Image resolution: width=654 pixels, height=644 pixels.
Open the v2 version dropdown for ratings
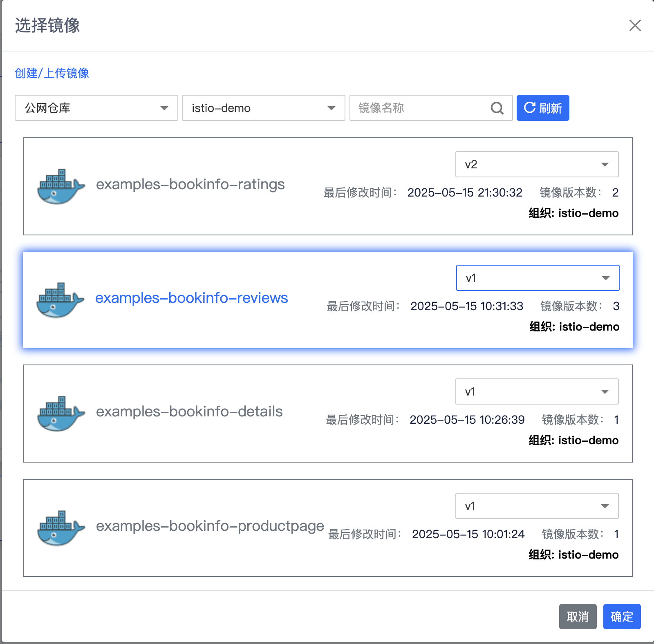[x=537, y=164]
